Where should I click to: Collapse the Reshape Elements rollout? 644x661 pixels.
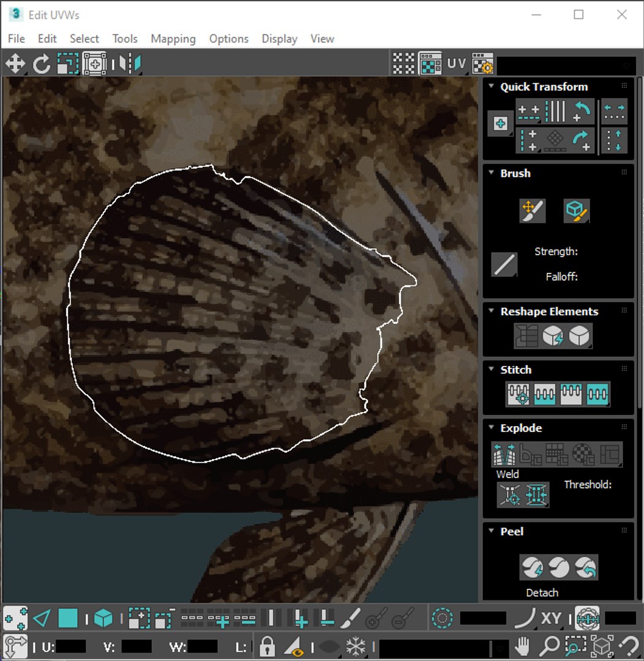coord(491,311)
